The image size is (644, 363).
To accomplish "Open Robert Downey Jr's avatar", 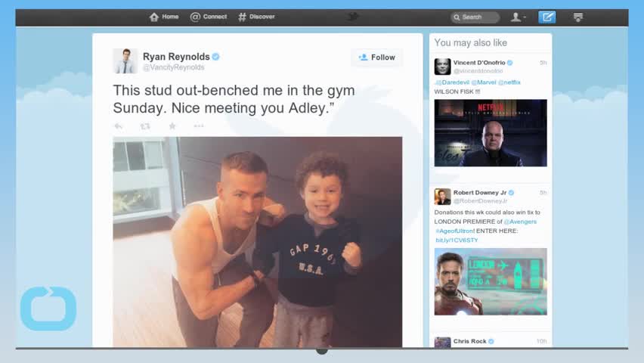I will click(x=442, y=197).
